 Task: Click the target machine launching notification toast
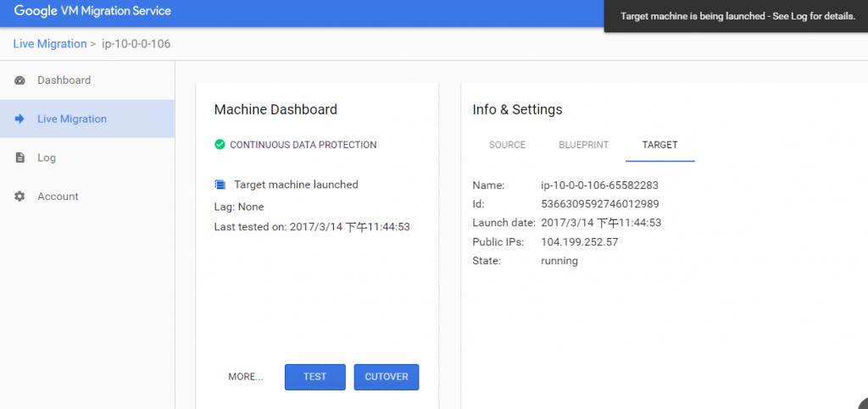tap(737, 16)
